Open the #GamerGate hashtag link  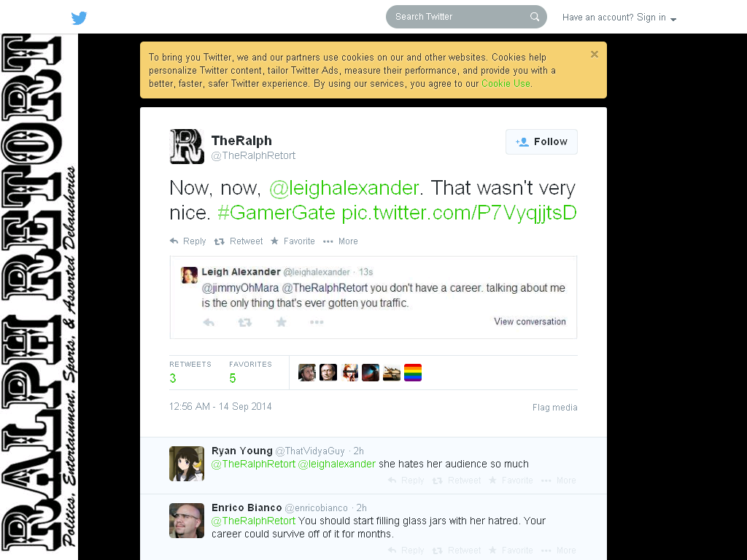tap(276, 213)
